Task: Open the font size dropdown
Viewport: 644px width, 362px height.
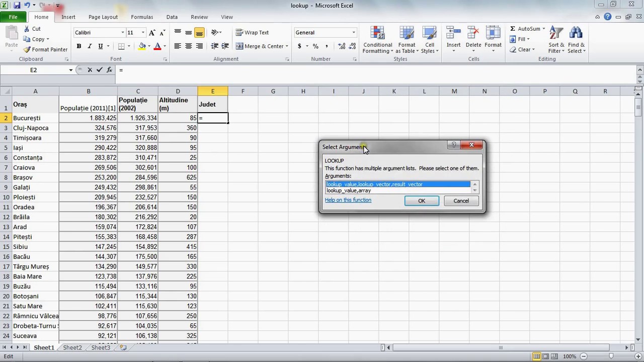Action: click(x=143, y=33)
